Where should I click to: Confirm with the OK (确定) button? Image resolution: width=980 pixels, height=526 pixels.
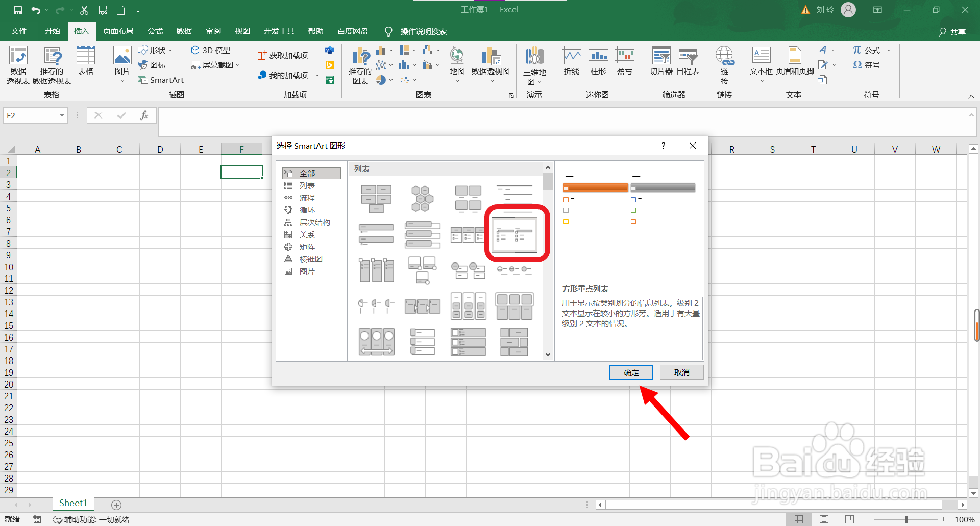(x=631, y=372)
